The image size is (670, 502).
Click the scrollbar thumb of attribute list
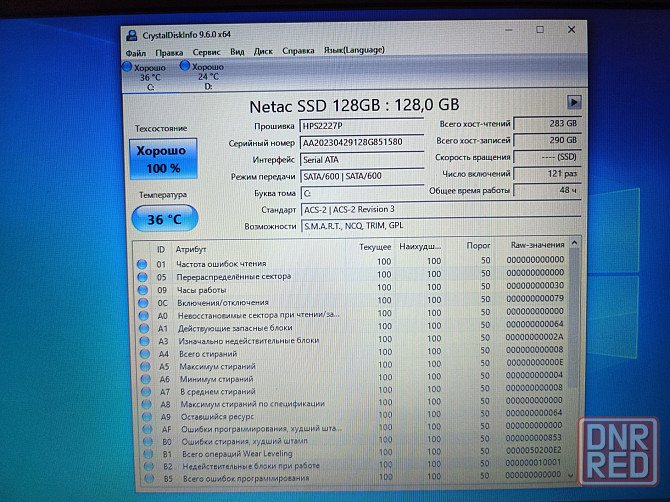(x=574, y=318)
